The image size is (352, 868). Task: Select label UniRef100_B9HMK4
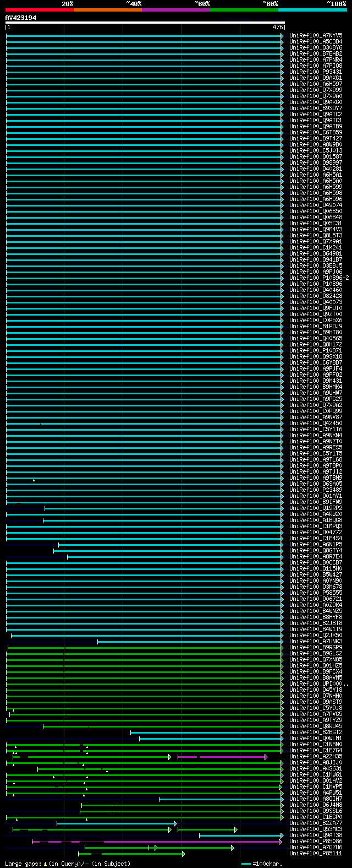(x=316, y=387)
